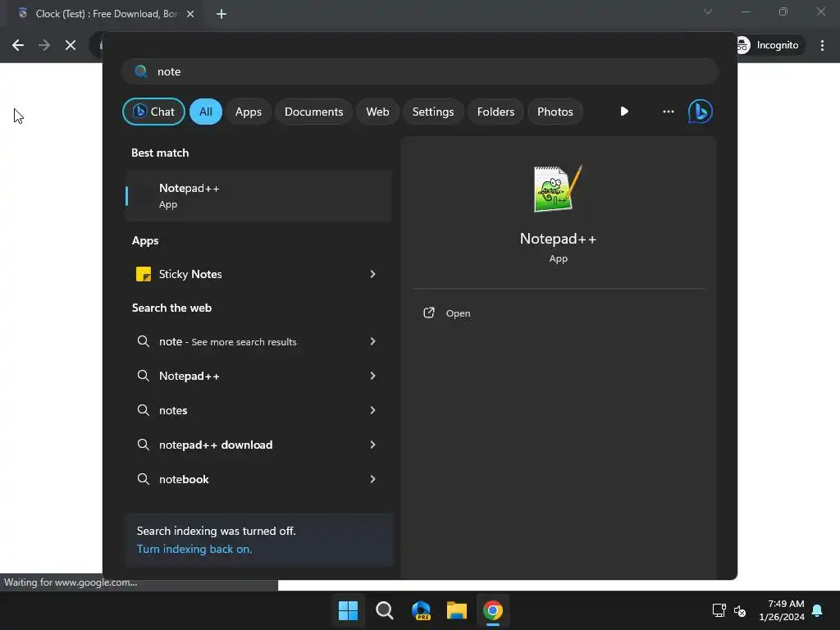Viewport: 840px width, 630px height.
Task: Select the Notepad++ best match result
Action: pos(258,196)
